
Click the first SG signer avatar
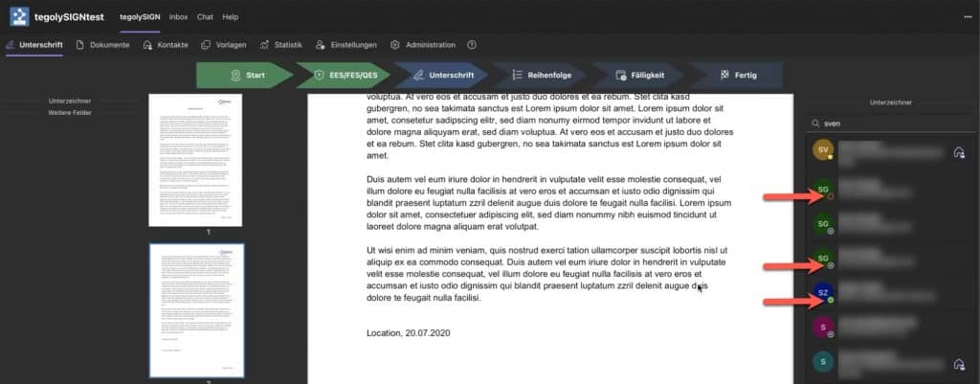822,191
